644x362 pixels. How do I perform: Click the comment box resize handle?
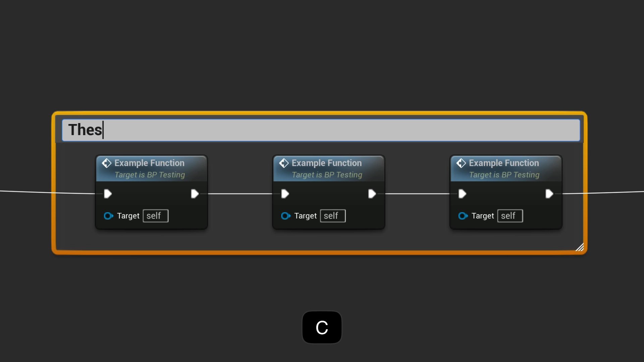click(x=580, y=247)
